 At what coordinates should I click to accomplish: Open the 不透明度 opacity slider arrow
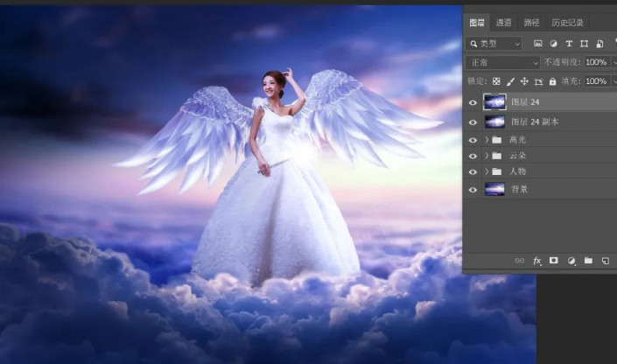(614, 62)
